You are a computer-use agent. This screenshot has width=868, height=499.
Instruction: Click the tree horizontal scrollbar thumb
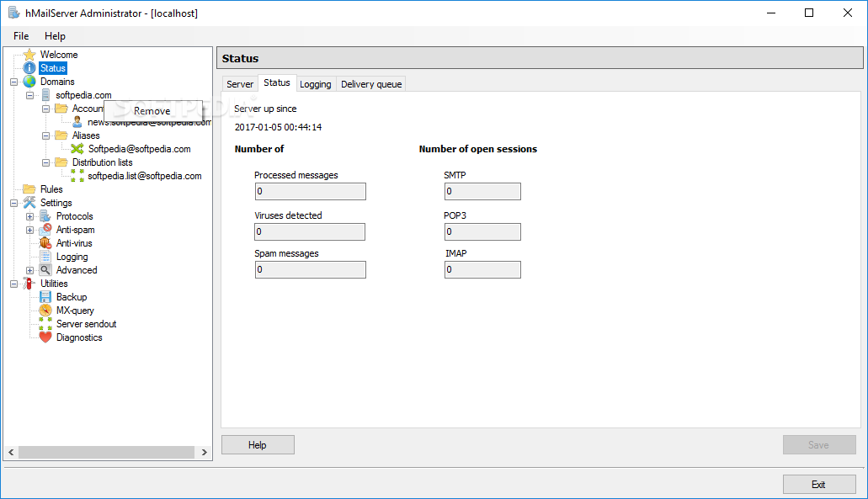tap(106, 453)
